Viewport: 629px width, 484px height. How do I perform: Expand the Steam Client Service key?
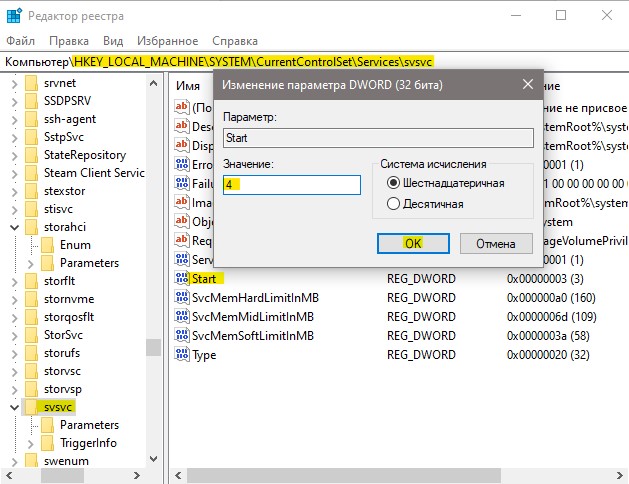(x=14, y=173)
